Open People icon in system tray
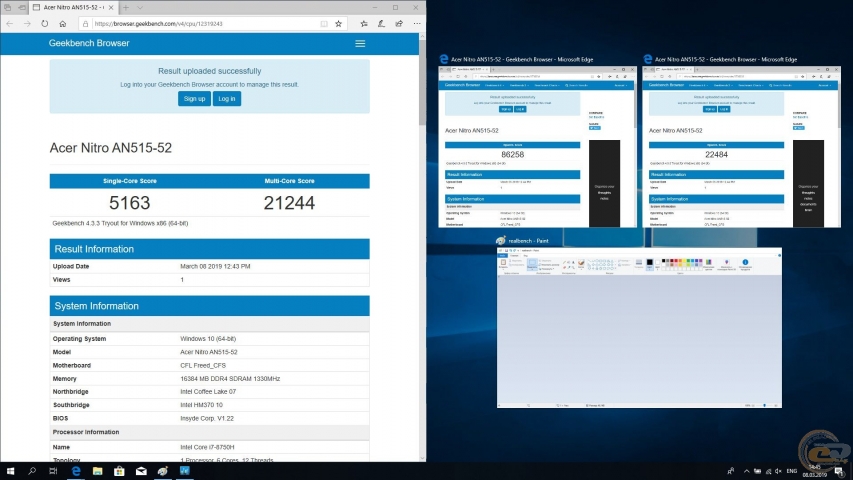 coord(731,471)
